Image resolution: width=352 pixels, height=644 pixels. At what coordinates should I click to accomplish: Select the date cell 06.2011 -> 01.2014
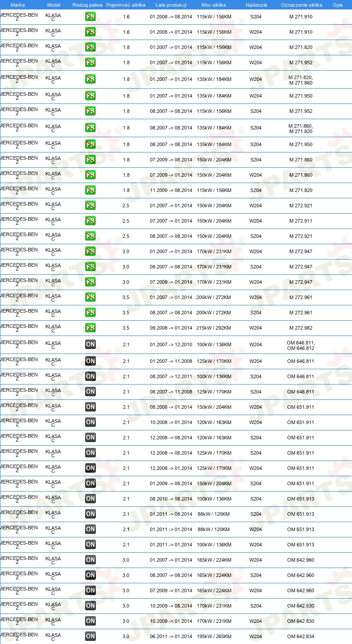(x=171, y=636)
